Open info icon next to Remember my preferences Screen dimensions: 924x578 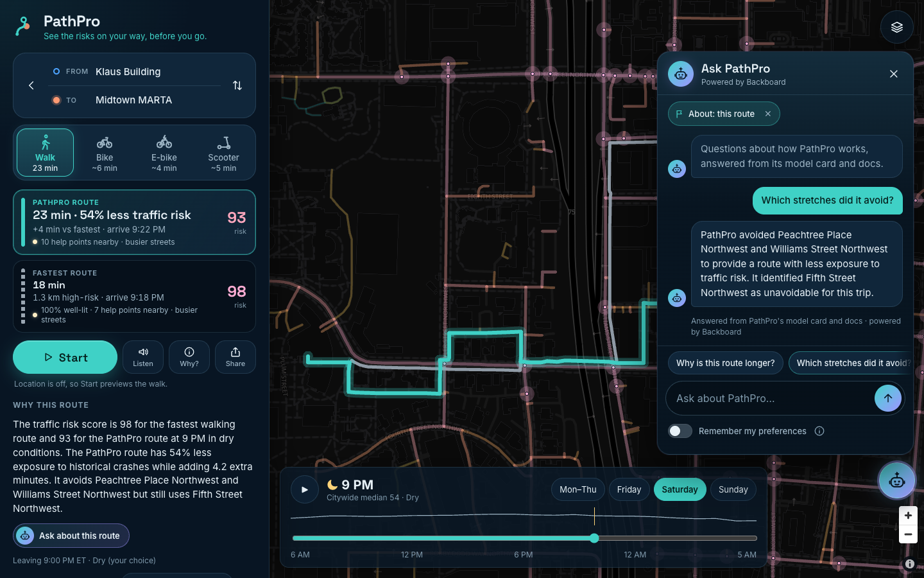coord(819,431)
